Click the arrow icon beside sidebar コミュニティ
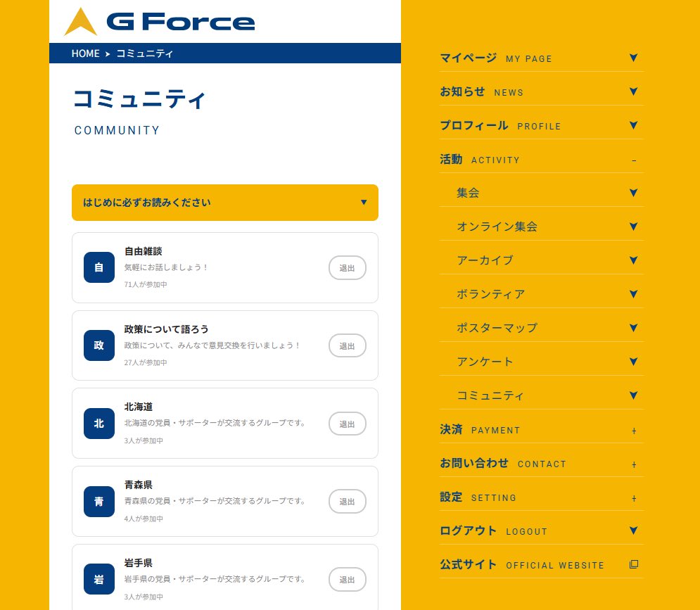700x610 pixels. (x=633, y=395)
